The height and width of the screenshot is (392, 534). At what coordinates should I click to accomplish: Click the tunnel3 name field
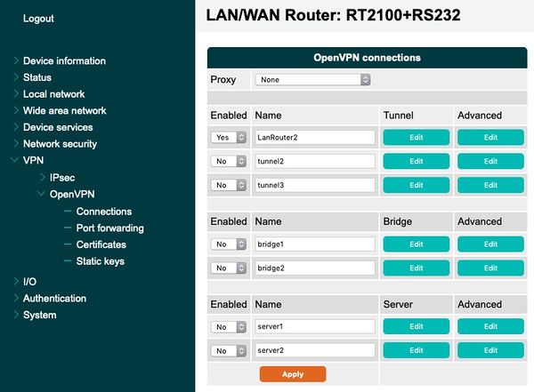click(x=315, y=185)
